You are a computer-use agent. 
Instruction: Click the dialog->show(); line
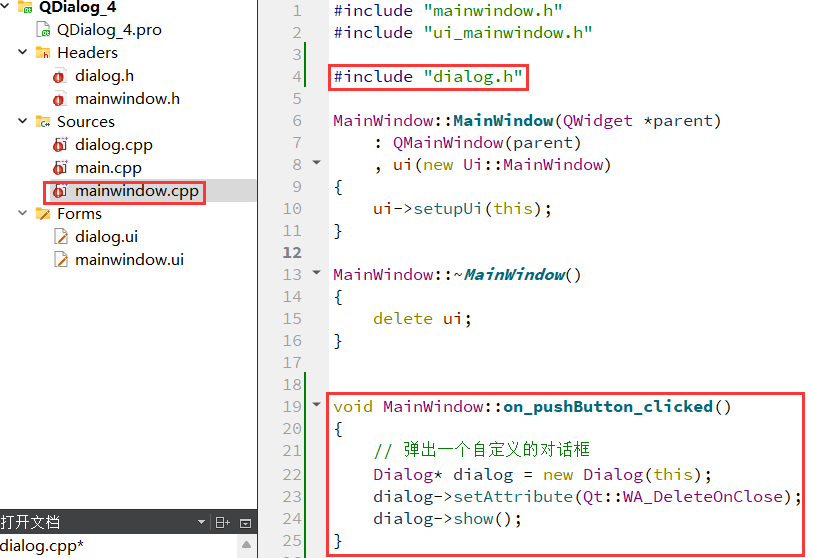[x=447, y=519]
